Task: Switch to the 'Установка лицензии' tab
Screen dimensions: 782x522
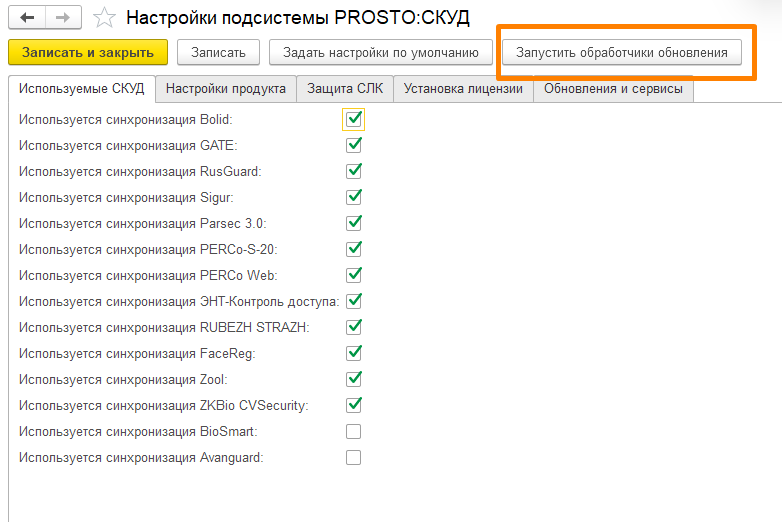Action: tap(463, 89)
